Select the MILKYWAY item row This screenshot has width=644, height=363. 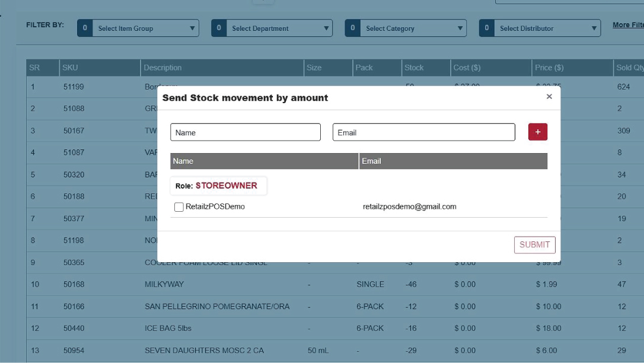pyautogui.click(x=164, y=284)
